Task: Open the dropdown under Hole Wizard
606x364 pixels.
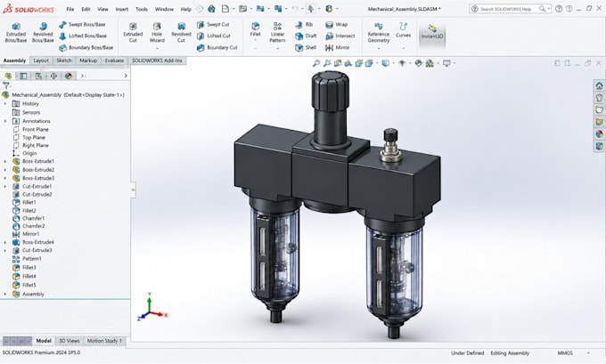Action: [x=157, y=49]
